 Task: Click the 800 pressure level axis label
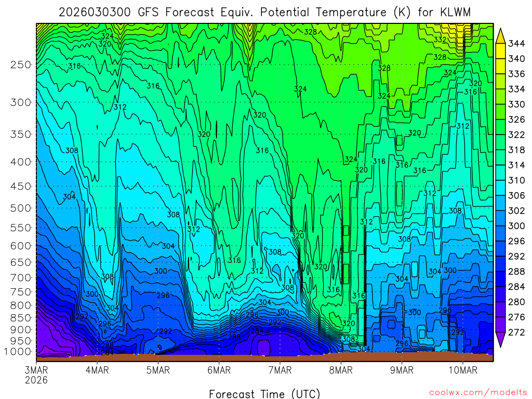point(21,305)
